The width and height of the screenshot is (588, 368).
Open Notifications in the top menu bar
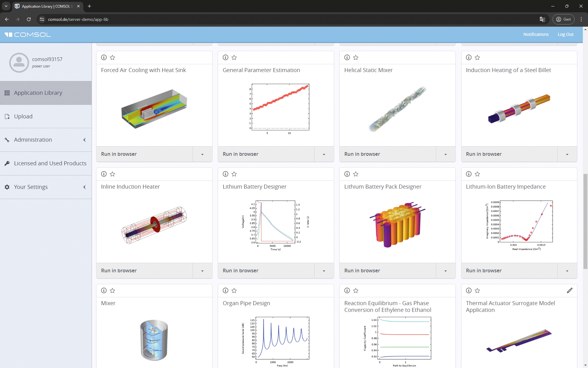(x=536, y=34)
